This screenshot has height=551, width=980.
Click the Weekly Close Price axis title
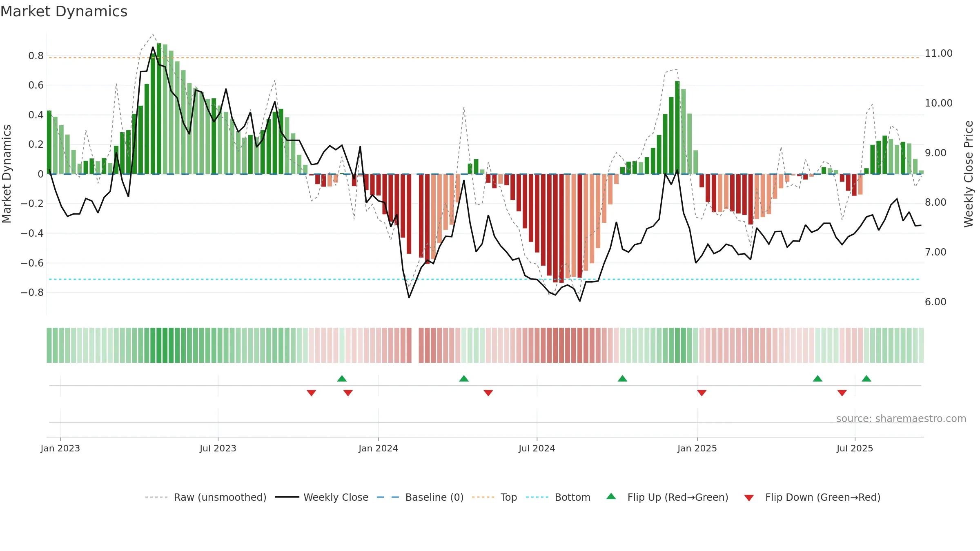(x=969, y=174)
